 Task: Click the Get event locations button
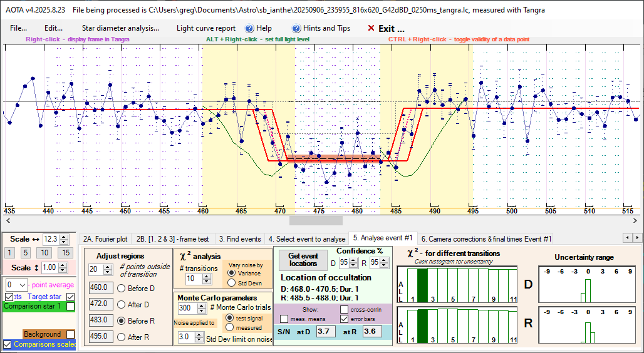pos(303,259)
